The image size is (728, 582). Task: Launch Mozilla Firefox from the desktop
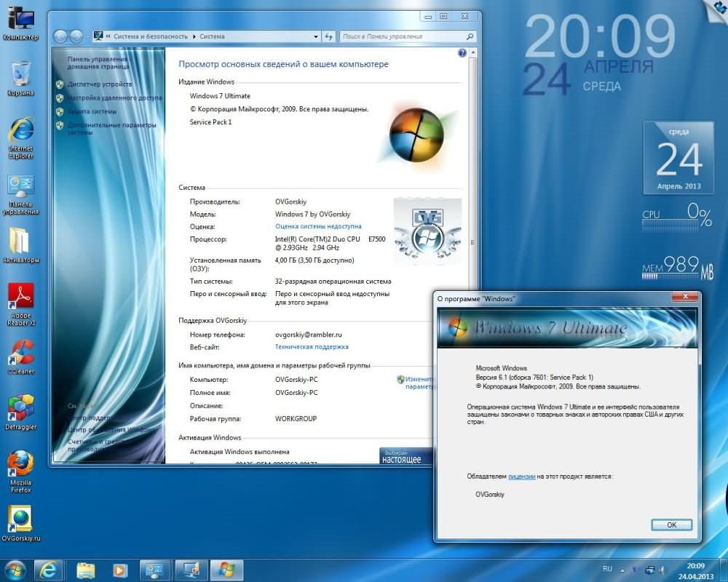(x=21, y=463)
